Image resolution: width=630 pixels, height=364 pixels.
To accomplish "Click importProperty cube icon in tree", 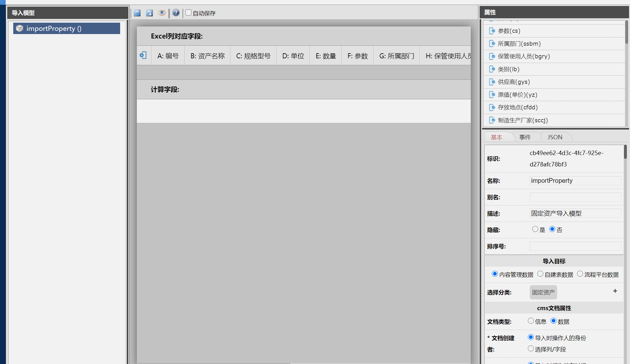I will point(20,28).
